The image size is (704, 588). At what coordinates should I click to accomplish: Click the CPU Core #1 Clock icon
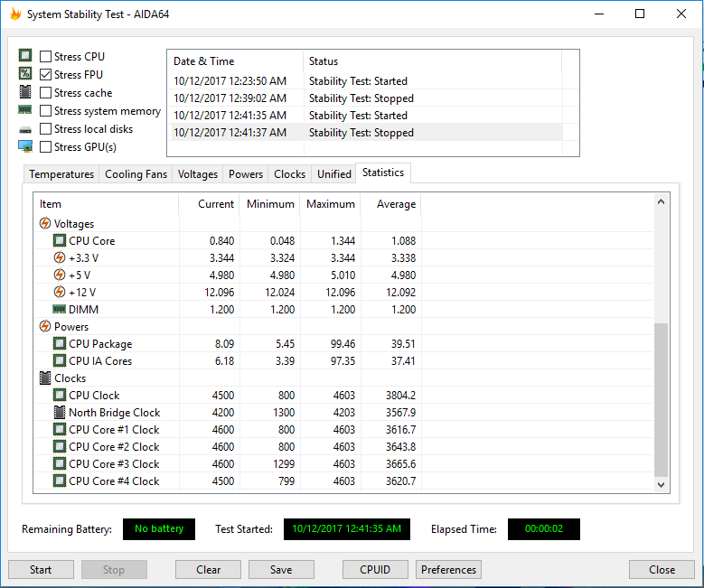60,429
